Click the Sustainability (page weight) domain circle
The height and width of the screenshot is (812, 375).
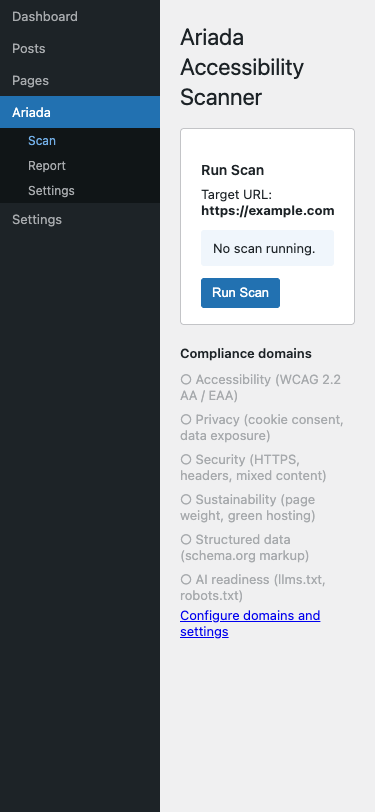(x=186, y=499)
